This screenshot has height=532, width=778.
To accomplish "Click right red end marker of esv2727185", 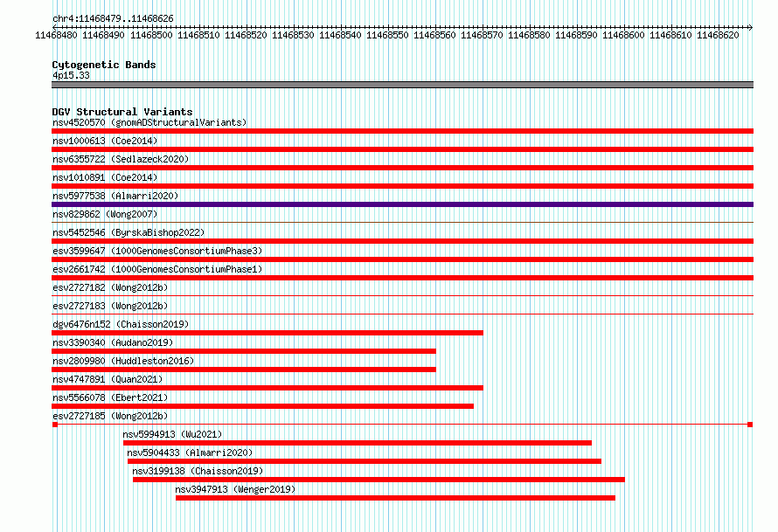I will (x=750, y=425).
